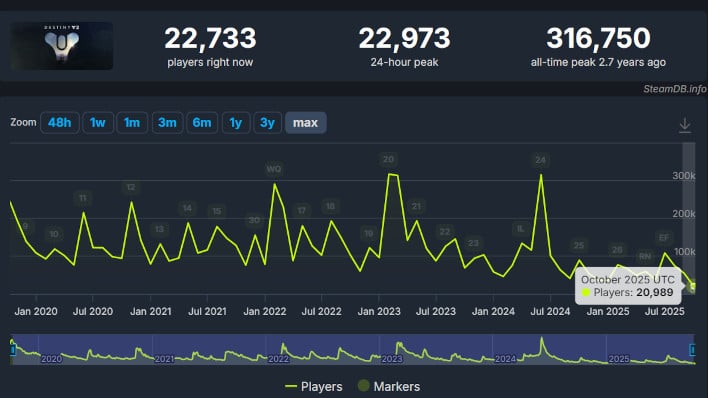Screen dimensions: 708x398
Task: Click chart marker 14
Action: coord(187,208)
